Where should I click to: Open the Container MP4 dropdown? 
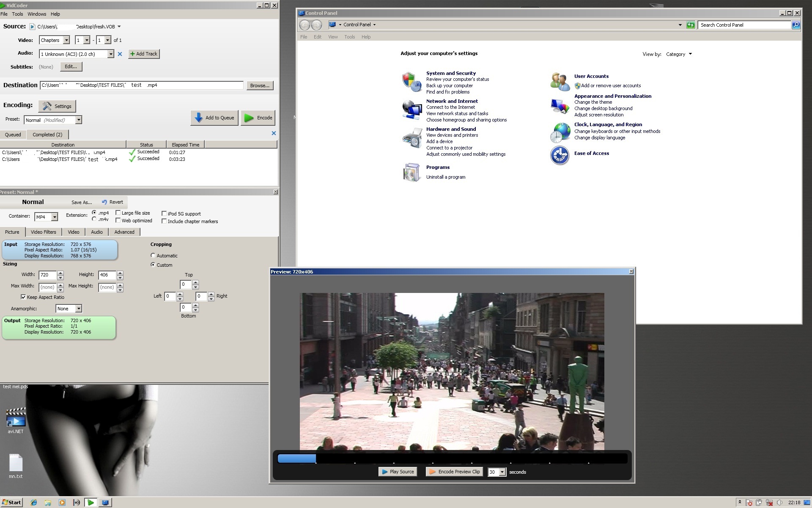tap(55, 217)
